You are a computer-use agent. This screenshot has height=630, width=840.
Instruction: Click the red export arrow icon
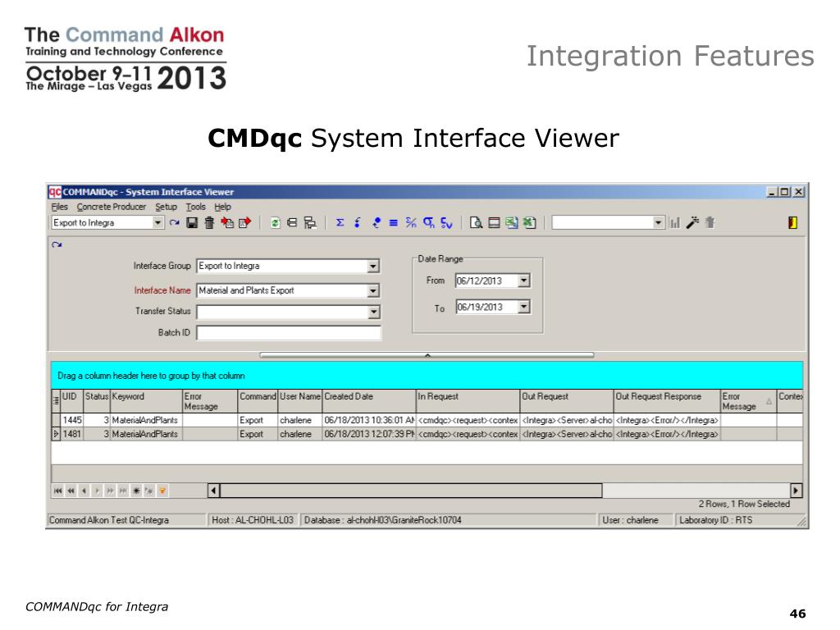[x=244, y=223]
